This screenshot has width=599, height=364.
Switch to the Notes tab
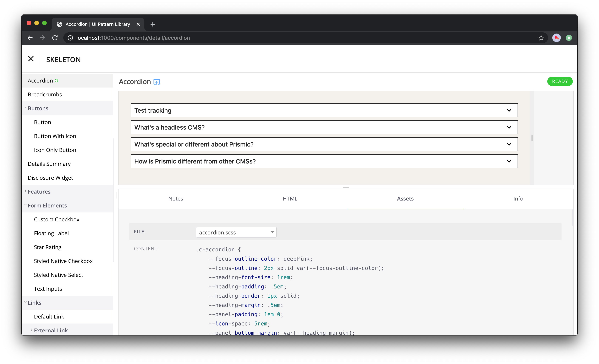(176, 199)
